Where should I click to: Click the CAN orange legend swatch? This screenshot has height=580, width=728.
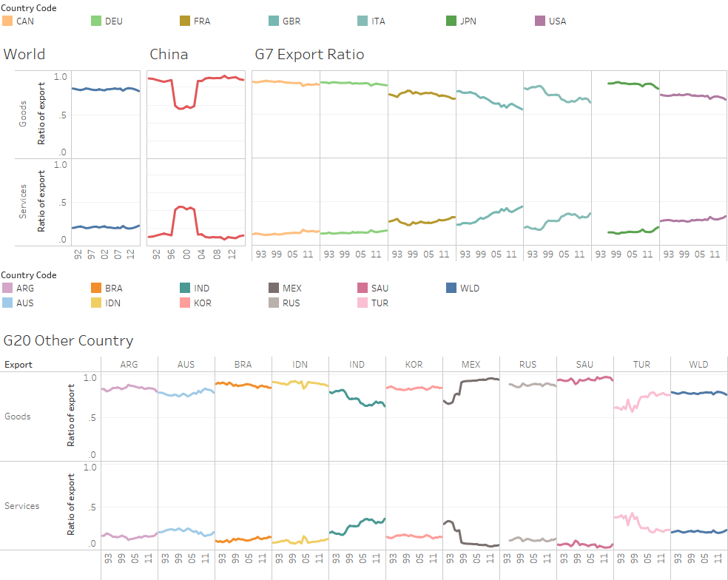[x=8, y=21]
